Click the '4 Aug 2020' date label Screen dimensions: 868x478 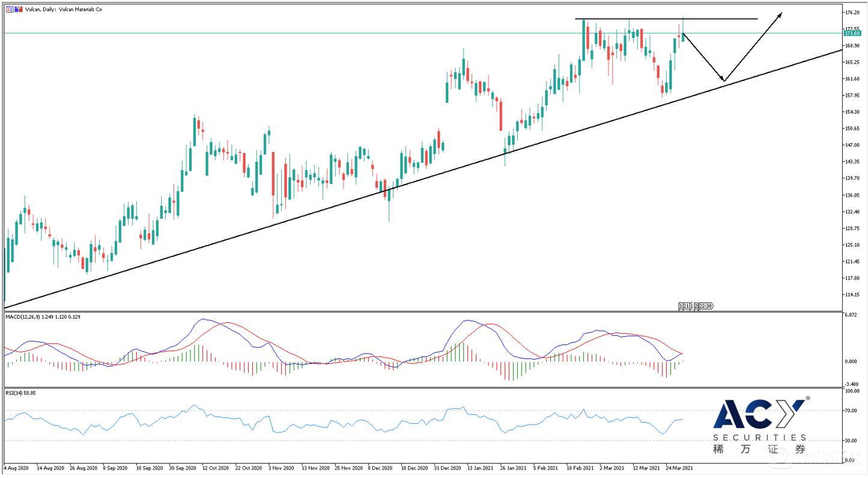pyautogui.click(x=17, y=467)
